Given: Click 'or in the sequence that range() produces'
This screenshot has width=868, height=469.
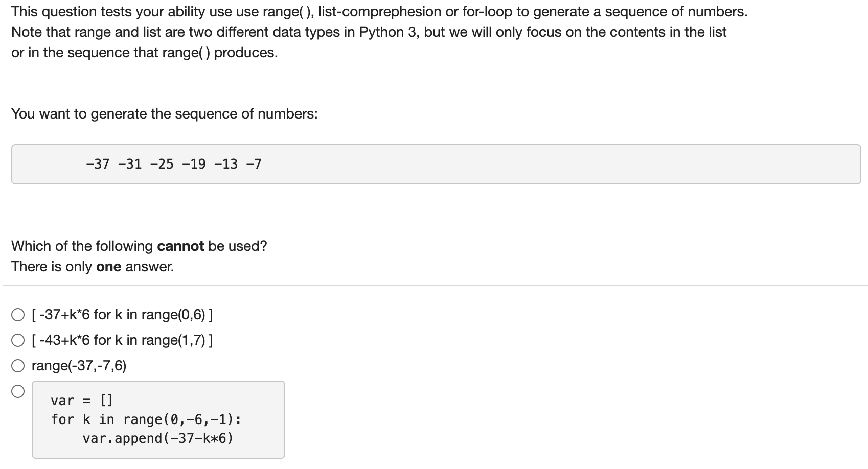Looking at the screenshot, I should [145, 53].
